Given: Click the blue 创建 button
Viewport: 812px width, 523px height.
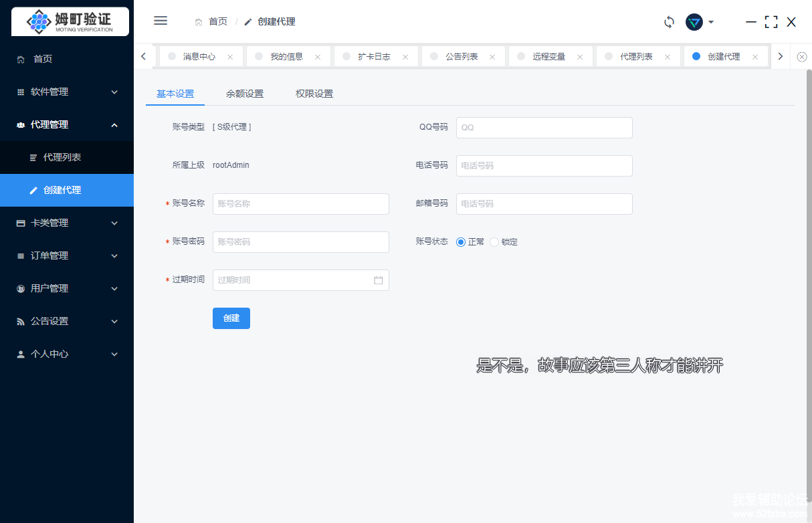Looking at the screenshot, I should click(231, 318).
